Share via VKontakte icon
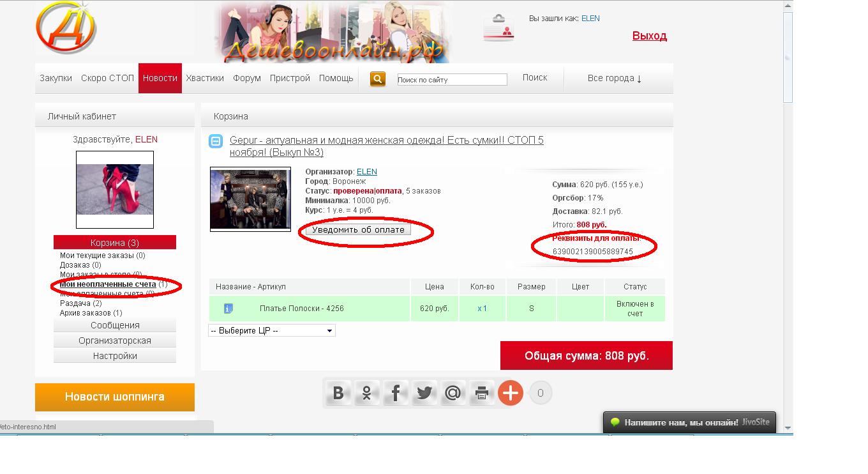This screenshot has width=868, height=474. (339, 393)
